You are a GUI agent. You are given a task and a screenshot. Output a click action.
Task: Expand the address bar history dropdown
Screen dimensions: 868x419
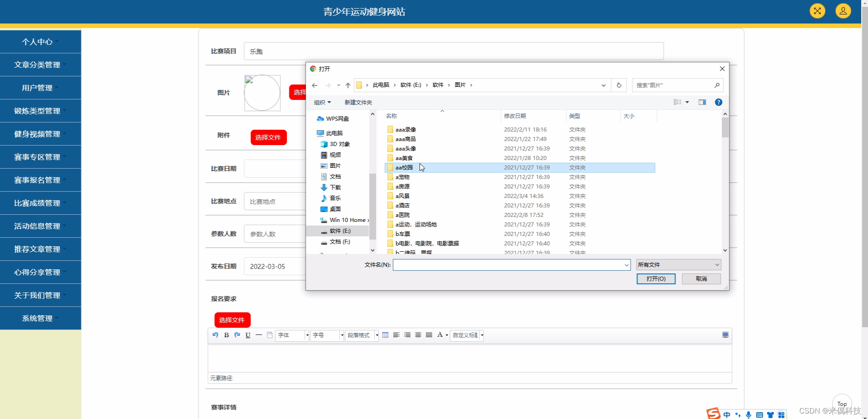point(604,85)
